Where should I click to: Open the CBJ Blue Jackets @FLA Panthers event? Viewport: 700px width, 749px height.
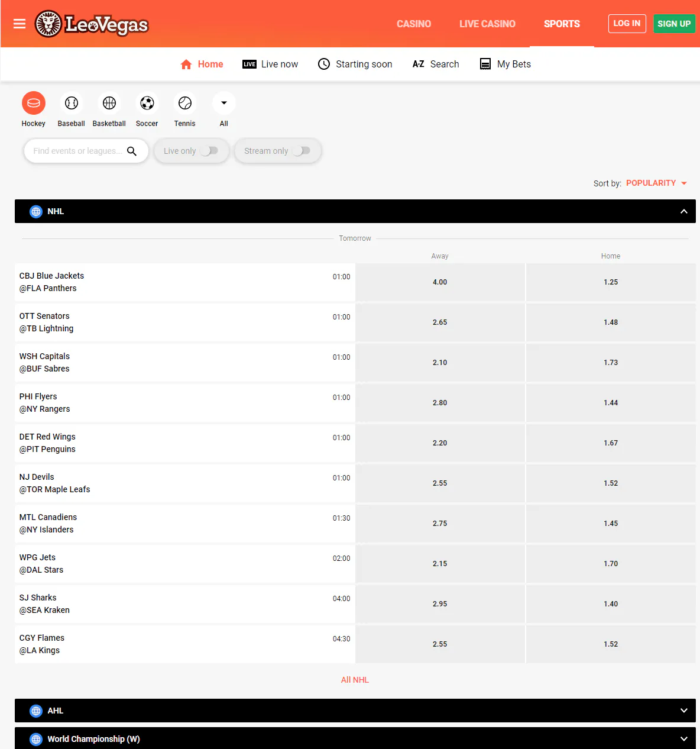(185, 282)
